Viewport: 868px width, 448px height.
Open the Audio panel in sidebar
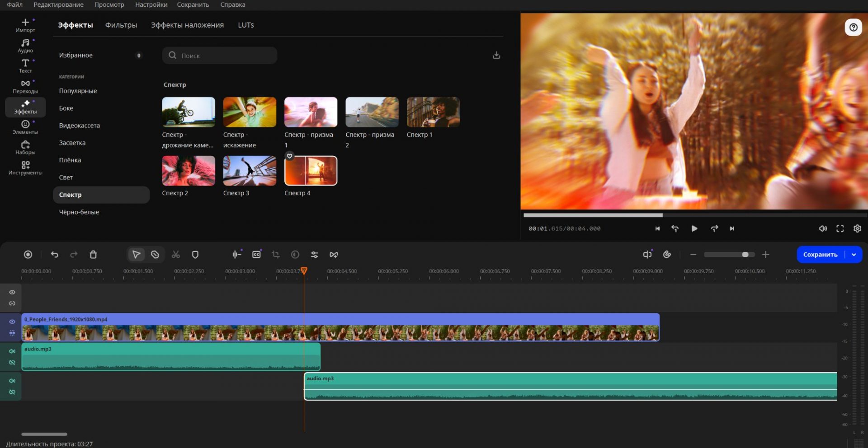(x=25, y=46)
